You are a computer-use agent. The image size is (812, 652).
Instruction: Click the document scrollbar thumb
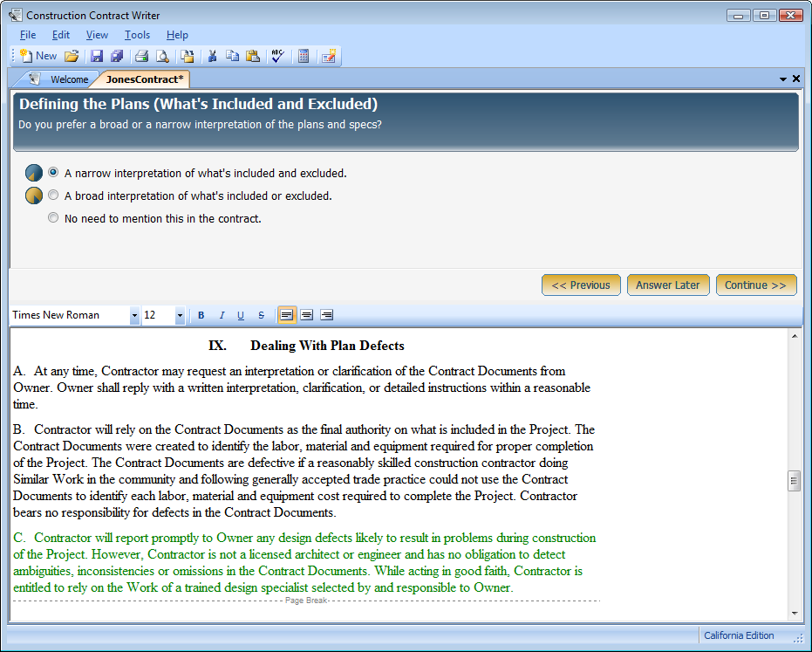794,481
